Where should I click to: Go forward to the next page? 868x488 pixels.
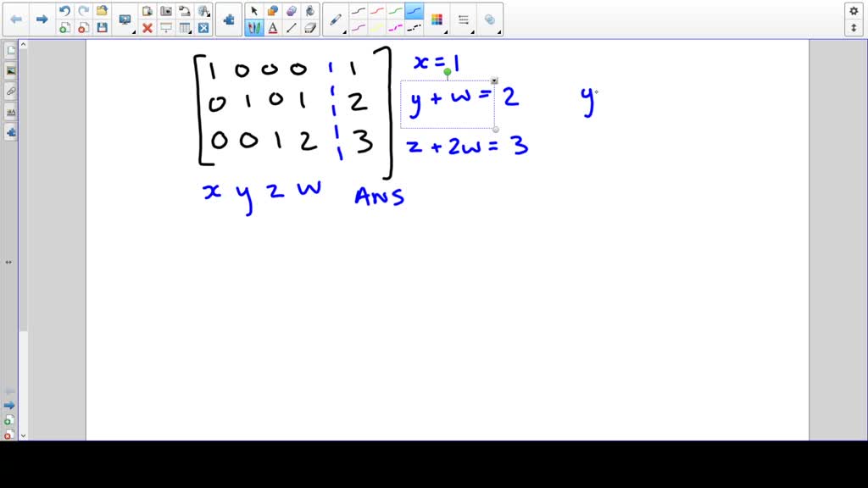tap(41, 17)
